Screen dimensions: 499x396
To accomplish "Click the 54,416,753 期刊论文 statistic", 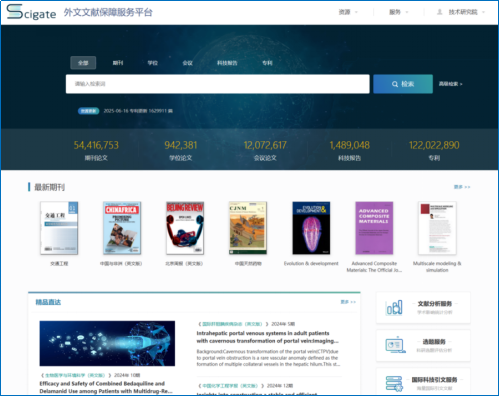I will click(x=96, y=151).
